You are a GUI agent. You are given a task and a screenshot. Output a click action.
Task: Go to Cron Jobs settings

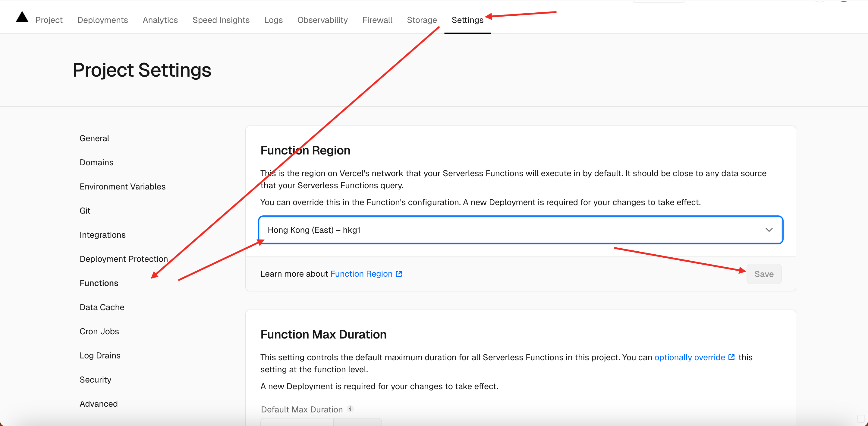tap(99, 331)
